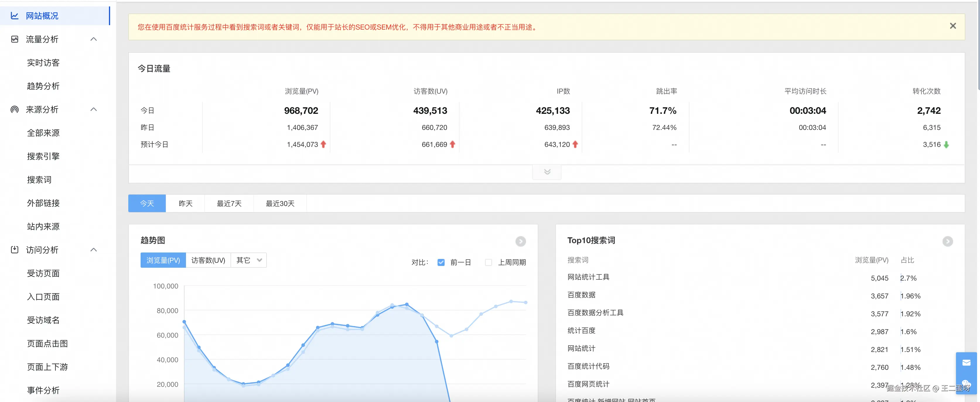Viewport: 980px width, 402px height.
Task: Collapse the 流量分析 menu section
Action: (94, 39)
